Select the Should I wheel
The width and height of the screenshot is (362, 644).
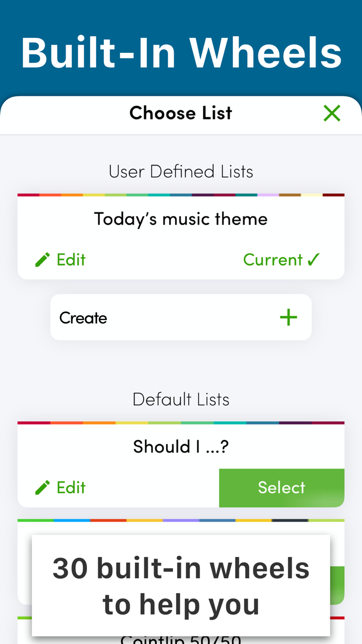pyautogui.click(x=281, y=487)
